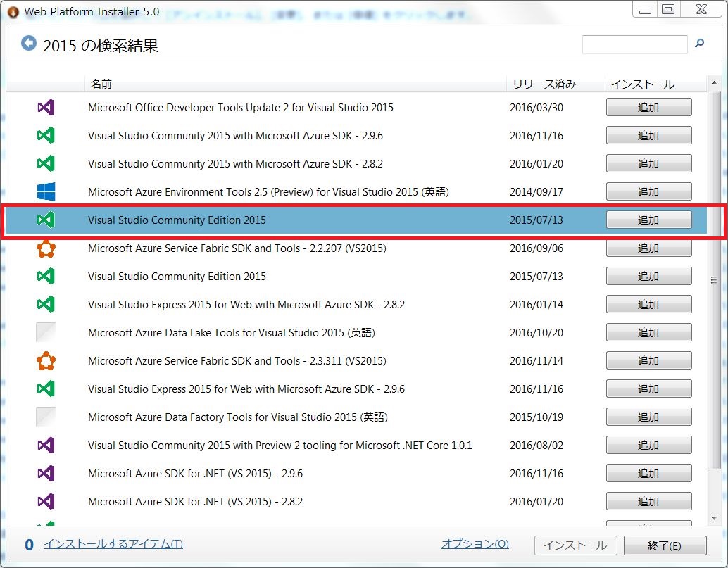Add Azure Environment Tools 2.5 Preview
The image size is (728, 568).
(x=648, y=191)
